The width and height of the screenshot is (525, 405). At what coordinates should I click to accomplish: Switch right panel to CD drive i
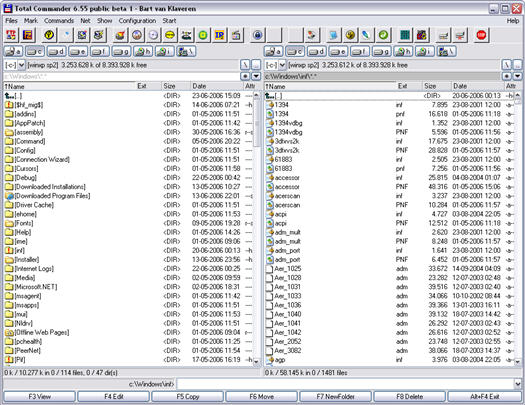(425, 52)
